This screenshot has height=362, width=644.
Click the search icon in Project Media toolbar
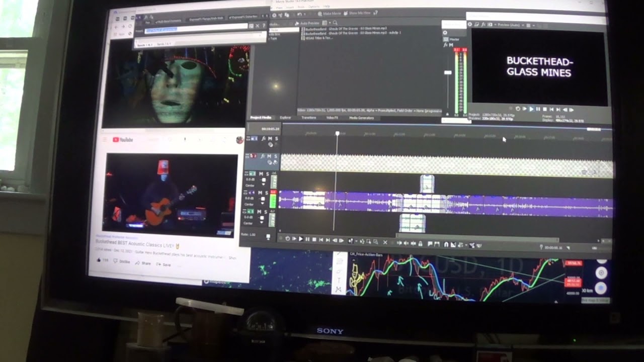[335, 23]
